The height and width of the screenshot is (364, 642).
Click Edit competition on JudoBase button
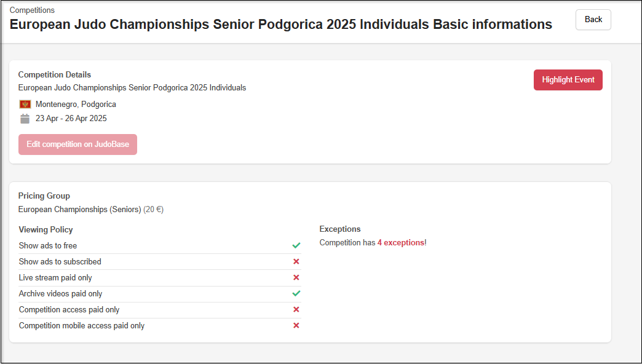point(77,144)
